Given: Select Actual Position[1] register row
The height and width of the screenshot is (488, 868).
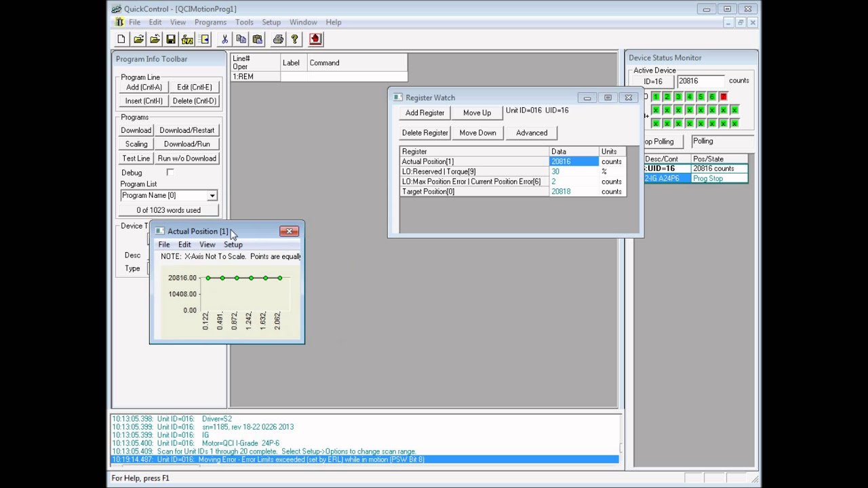Looking at the screenshot, I should point(513,161).
